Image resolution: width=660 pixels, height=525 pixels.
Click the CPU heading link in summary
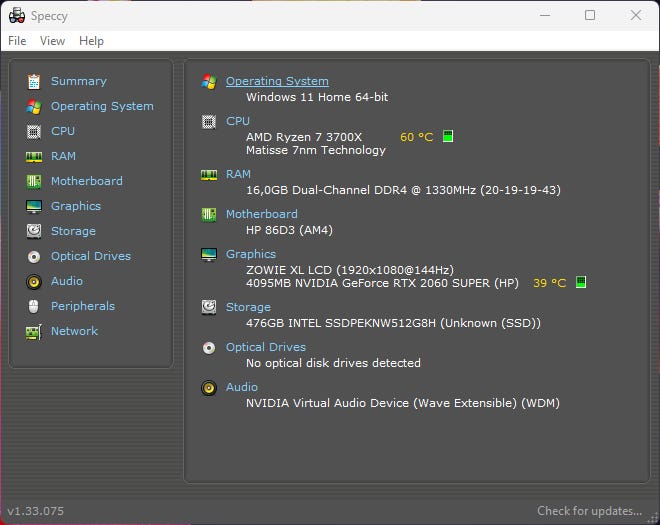tap(238, 121)
